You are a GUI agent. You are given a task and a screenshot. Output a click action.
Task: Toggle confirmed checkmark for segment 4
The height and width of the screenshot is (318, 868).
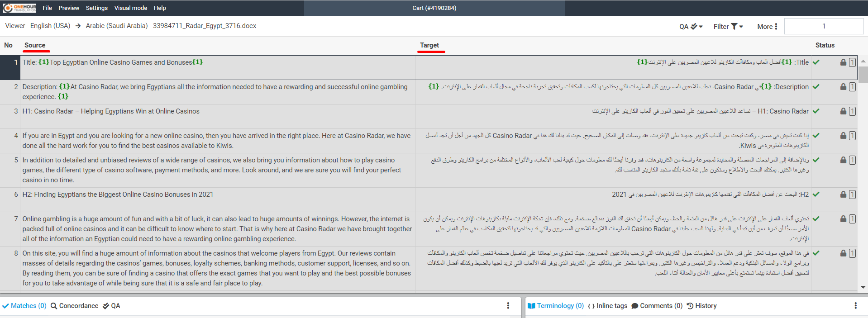click(x=816, y=136)
